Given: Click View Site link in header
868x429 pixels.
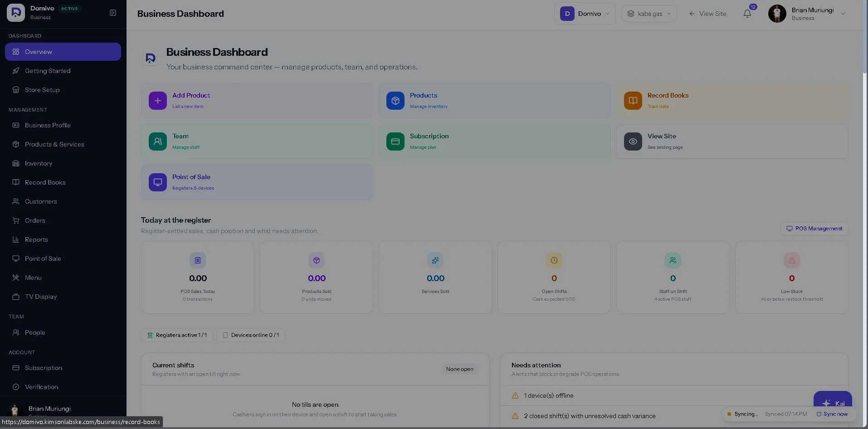Looking at the screenshot, I should 707,14.
